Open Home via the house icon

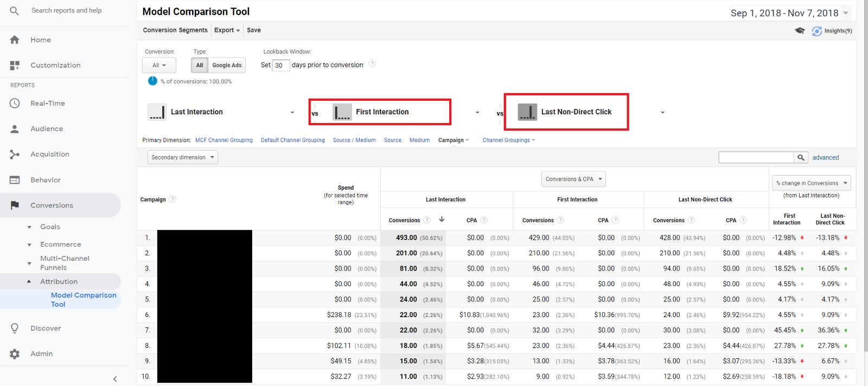(x=15, y=40)
